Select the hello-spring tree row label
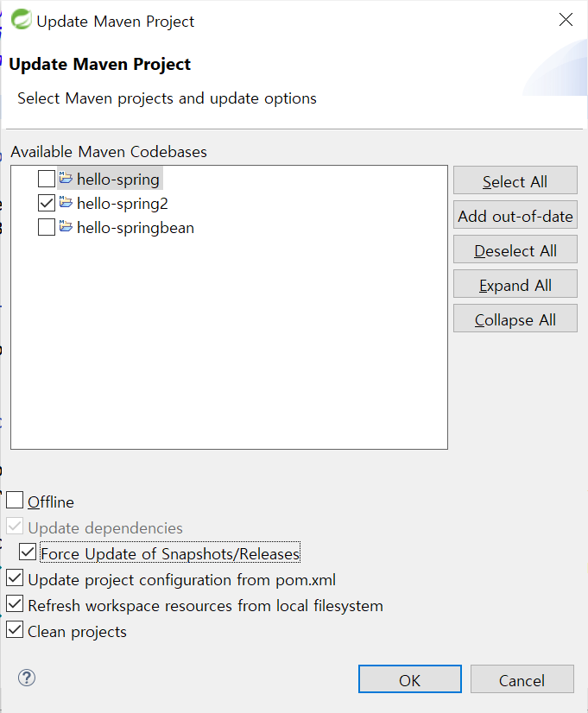 pyautogui.click(x=118, y=180)
